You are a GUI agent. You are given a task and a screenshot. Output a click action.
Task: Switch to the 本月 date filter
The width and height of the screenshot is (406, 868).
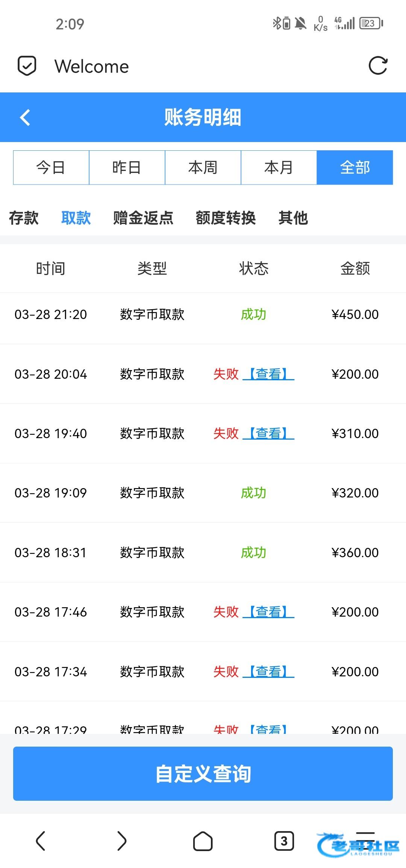[x=279, y=168]
